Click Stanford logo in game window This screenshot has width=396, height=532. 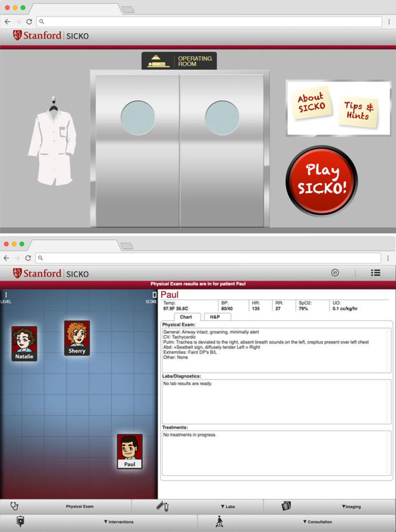37,274
